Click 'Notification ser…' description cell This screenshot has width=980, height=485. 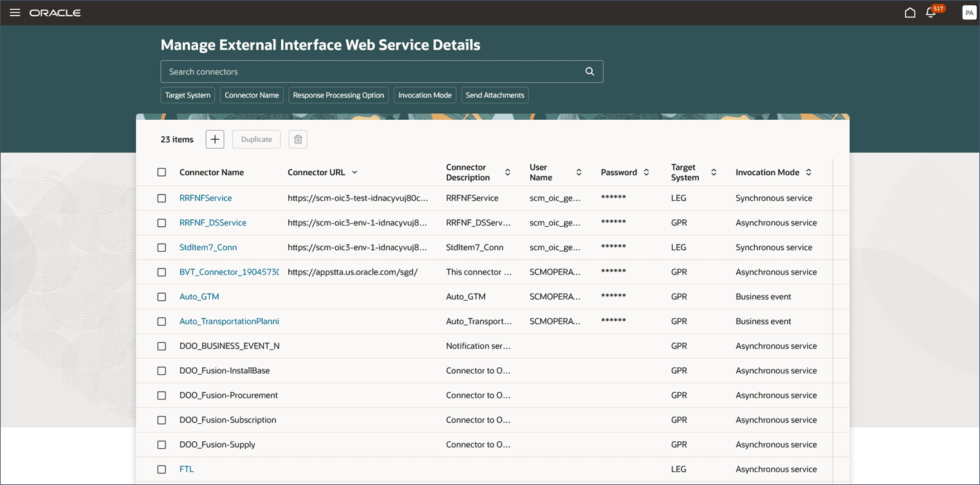(x=478, y=346)
